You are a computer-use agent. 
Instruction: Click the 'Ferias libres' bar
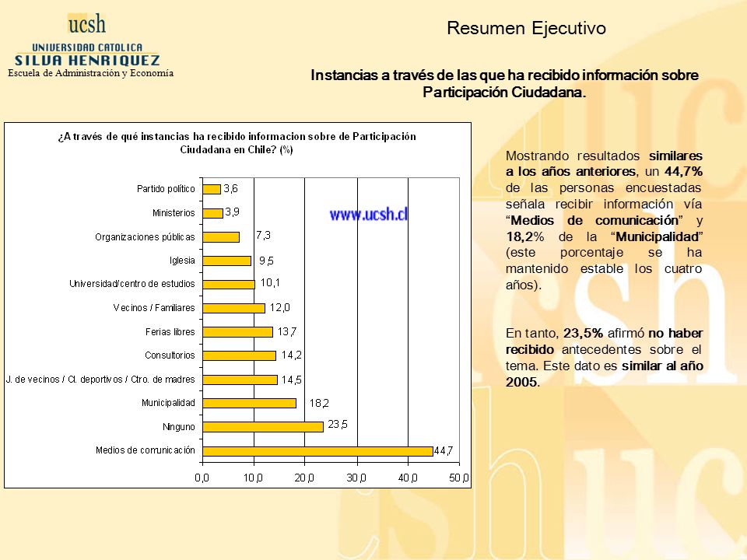(x=238, y=332)
